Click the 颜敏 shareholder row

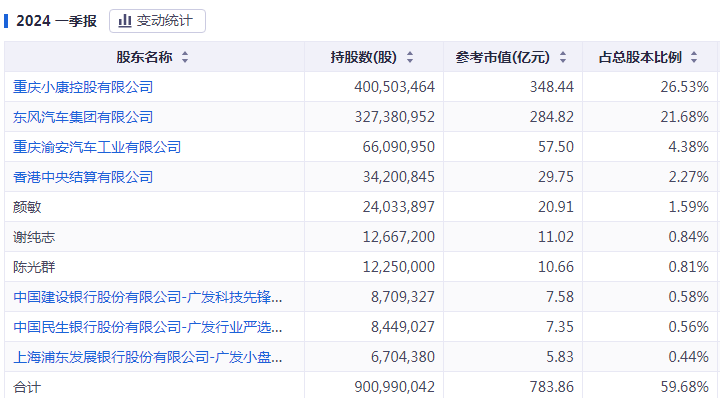tap(361, 207)
